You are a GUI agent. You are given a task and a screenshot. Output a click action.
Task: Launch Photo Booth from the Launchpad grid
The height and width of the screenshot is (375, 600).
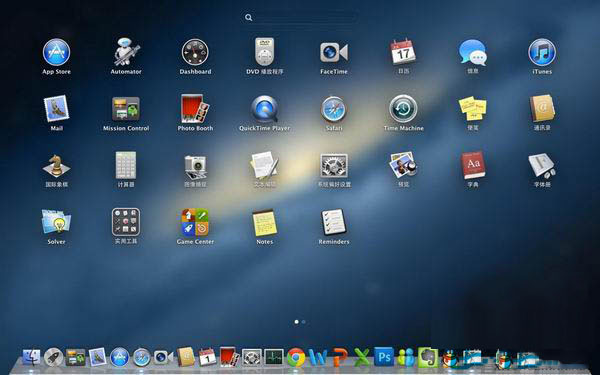point(195,108)
